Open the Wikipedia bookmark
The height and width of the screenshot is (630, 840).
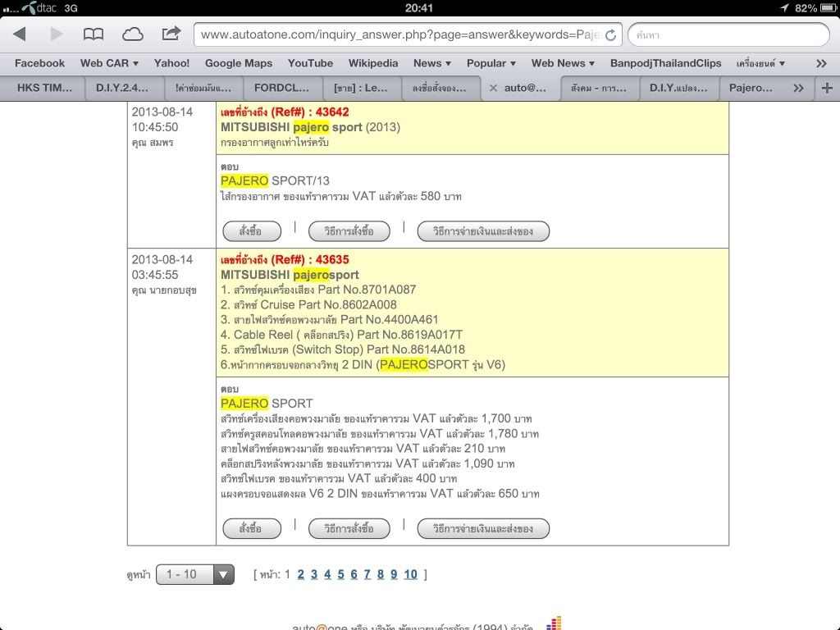click(x=373, y=63)
